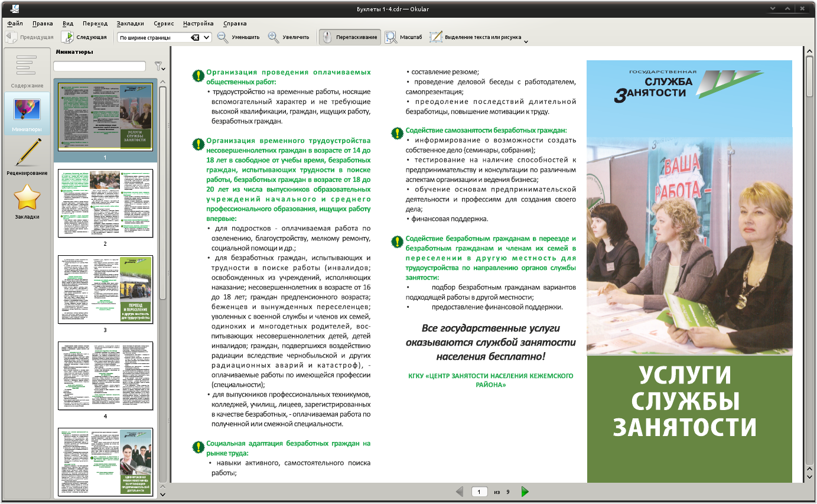Select the Выделение текста или рисунка tool
Screen dimensions: 817x504
476,37
